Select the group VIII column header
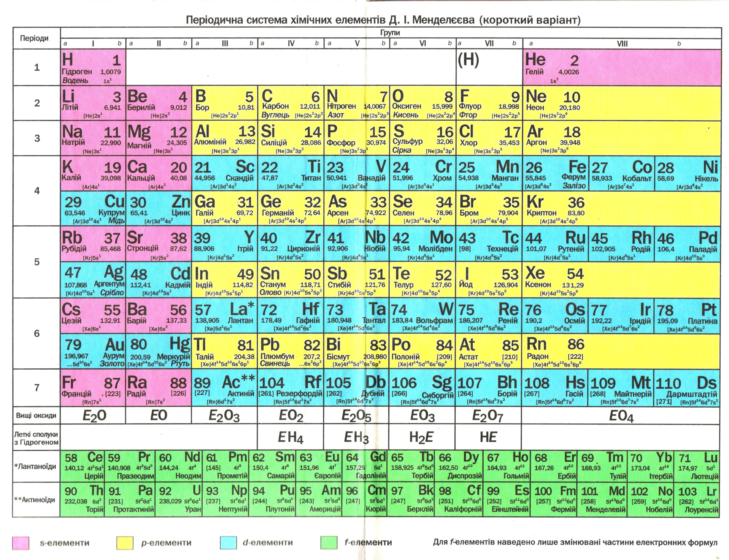The image size is (729, 560). (x=622, y=44)
